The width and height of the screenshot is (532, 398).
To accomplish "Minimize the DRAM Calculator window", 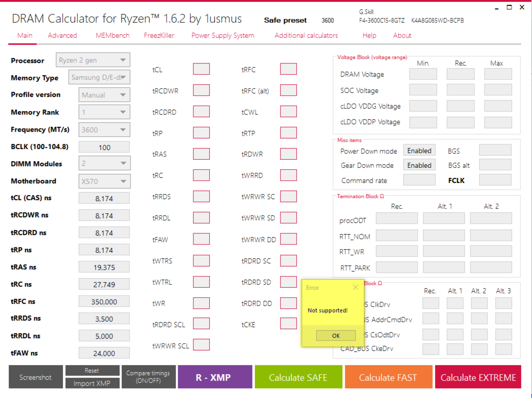I will click(497, 8).
